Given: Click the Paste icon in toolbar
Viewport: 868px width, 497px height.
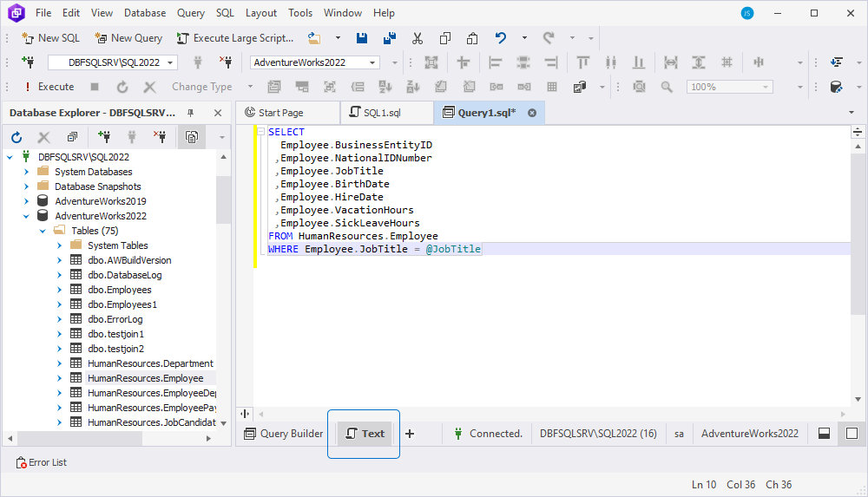Looking at the screenshot, I should 472,38.
